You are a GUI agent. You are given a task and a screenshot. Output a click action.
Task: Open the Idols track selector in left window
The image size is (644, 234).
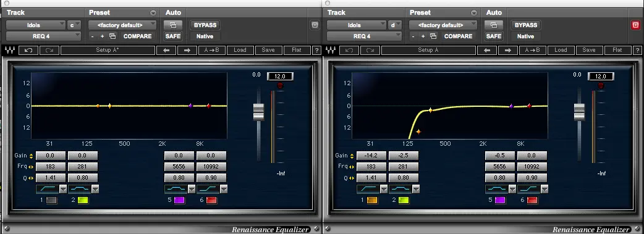click(35, 25)
